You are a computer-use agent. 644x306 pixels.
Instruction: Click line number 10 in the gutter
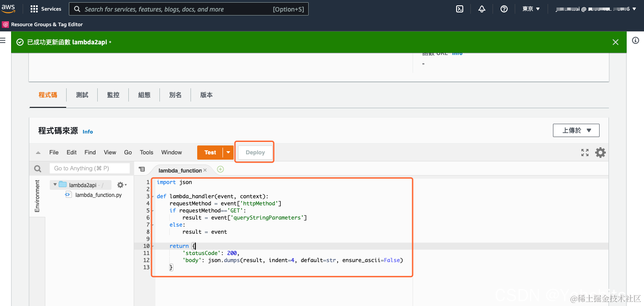coord(147,246)
